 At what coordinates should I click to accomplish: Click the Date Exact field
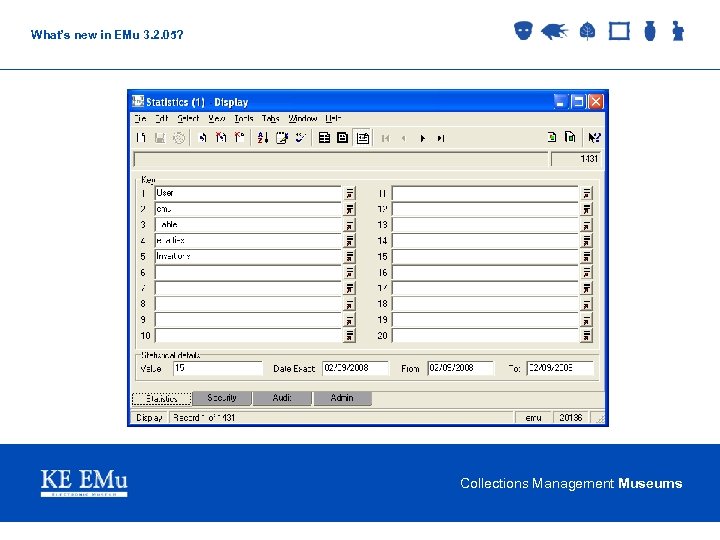tap(355, 368)
